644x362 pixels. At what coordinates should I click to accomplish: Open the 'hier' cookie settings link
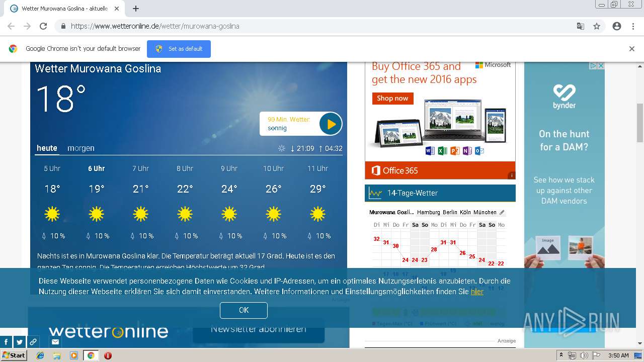(477, 292)
